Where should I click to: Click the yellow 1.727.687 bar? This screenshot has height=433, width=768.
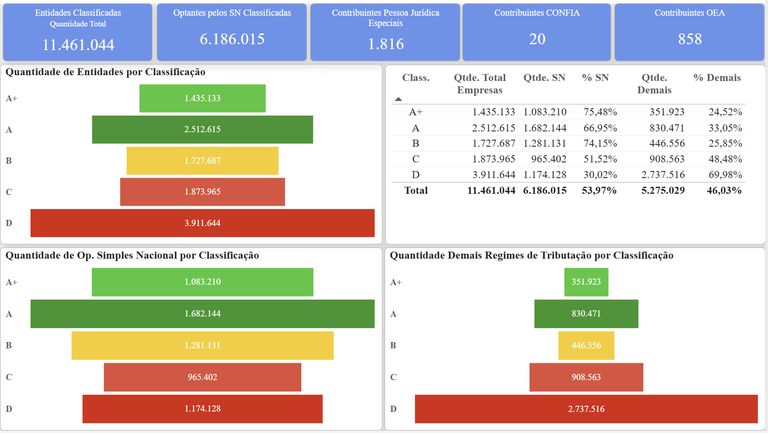(x=202, y=160)
